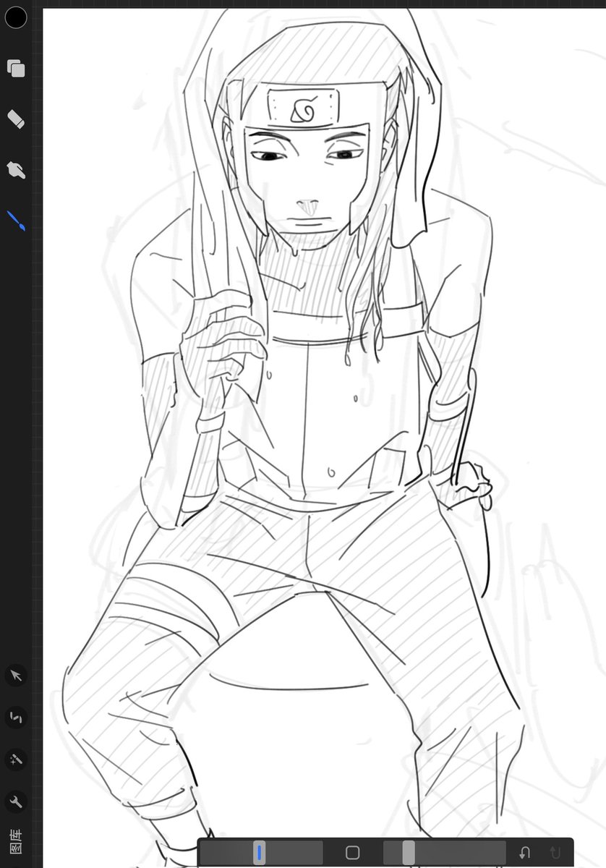Activate the S-shaped Transform tool
The width and height of the screenshot is (606, 868).
(16, 718)
